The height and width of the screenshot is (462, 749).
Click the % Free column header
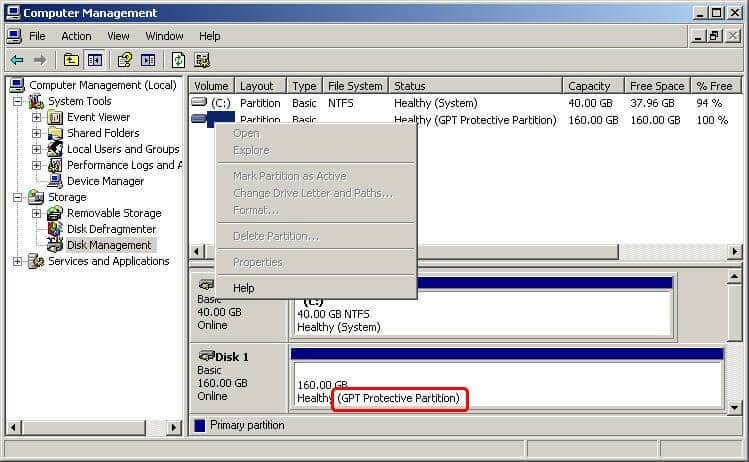[x=715, y=86]
